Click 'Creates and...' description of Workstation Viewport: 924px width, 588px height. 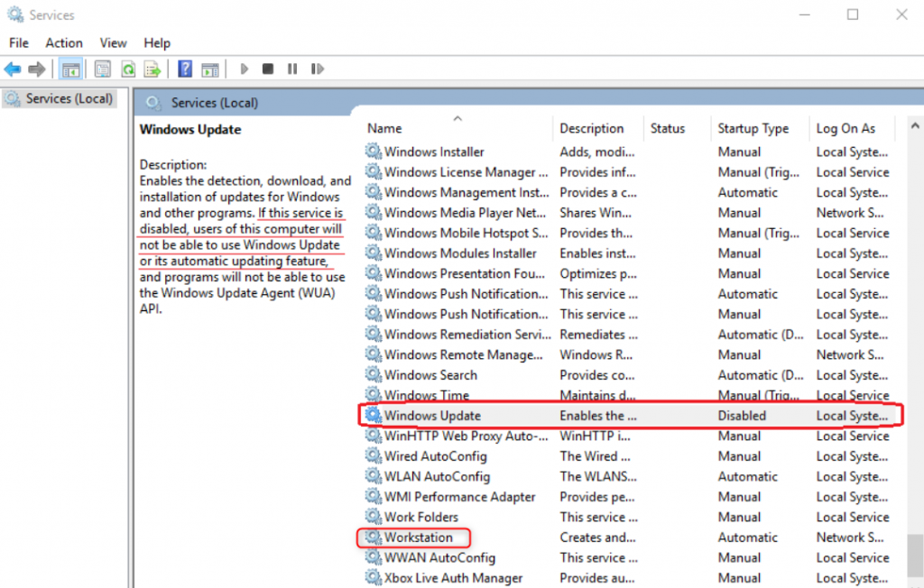[x=597, y=537]
